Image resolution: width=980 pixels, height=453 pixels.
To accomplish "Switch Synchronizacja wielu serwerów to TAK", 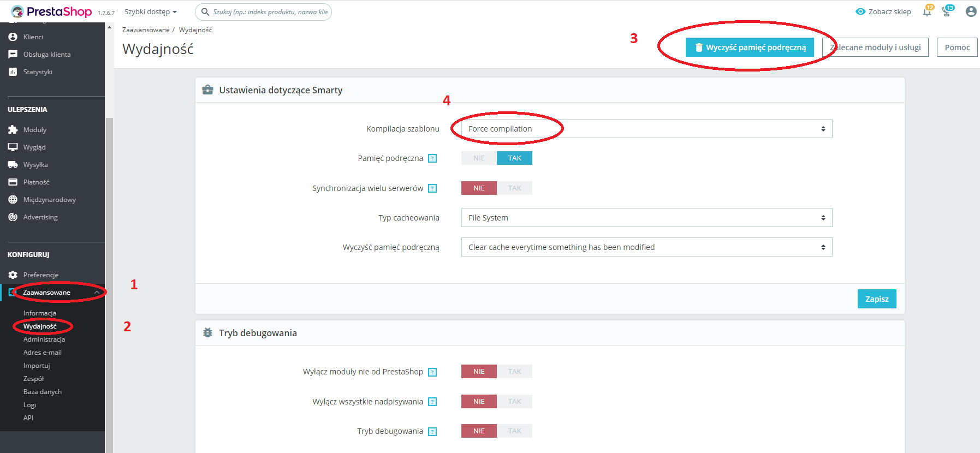I will coord(514,188).
